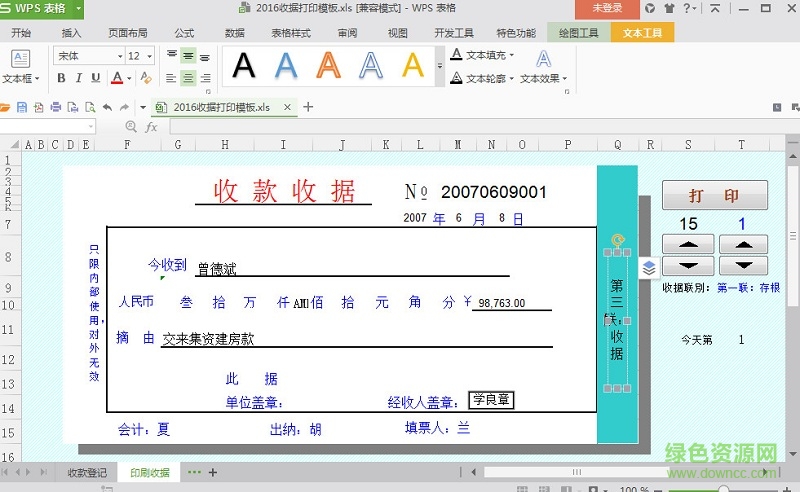Choose the orange outlined text style preset
Viewport: 800px width, 492px height.
(329, 65)
